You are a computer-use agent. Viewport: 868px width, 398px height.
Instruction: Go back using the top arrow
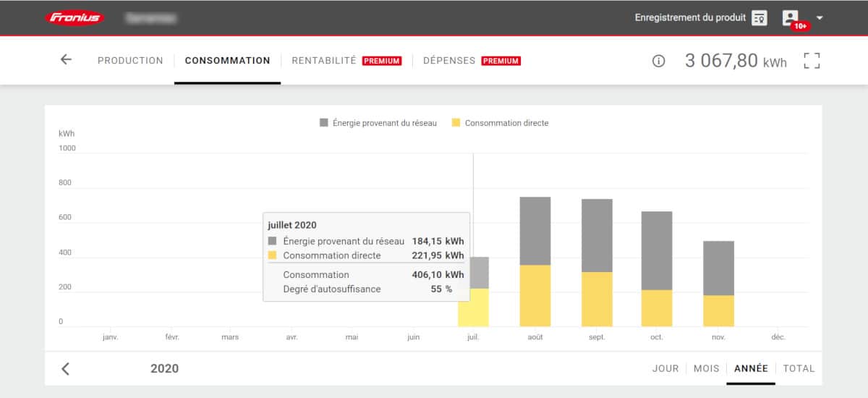66,60
